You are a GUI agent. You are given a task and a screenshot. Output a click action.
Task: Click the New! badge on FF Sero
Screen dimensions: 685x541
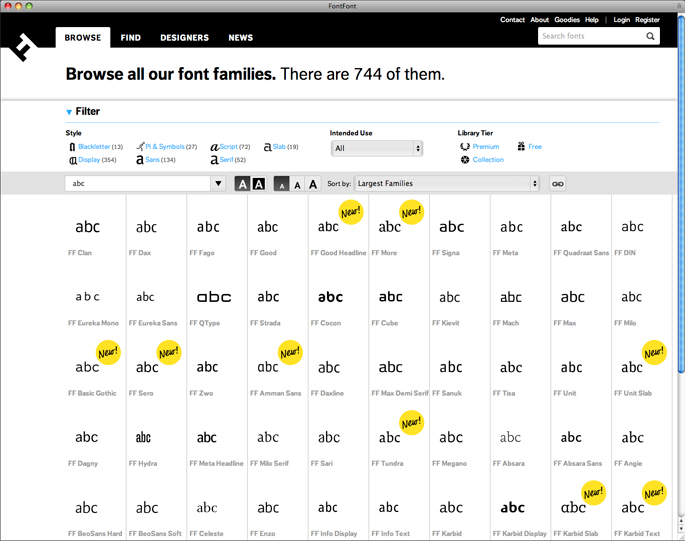[x=169, y=353]
